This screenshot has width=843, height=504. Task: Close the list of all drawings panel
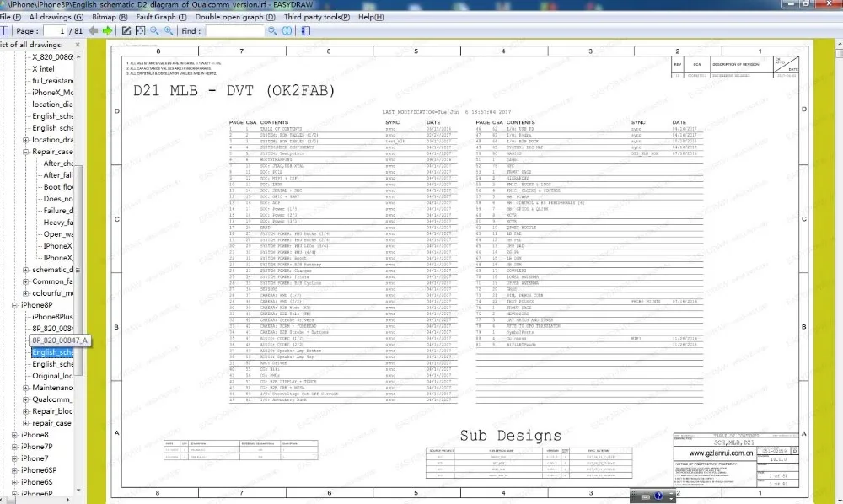click(78, 45)
